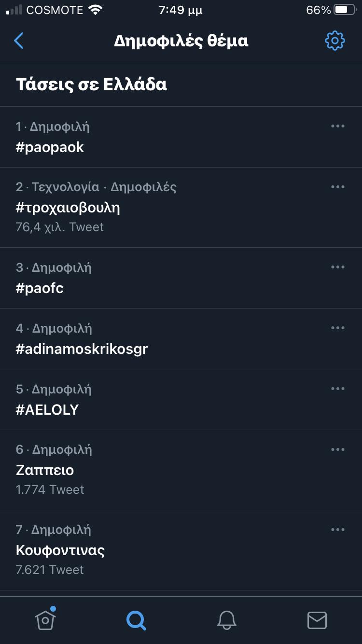View the Κουφοντινας trending topic
The image size is (362, 644).
click(x=60, y=550)
